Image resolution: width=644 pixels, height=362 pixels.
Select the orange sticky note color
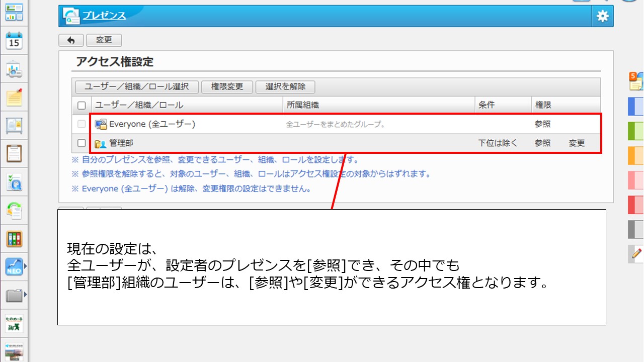coord(636,156)
